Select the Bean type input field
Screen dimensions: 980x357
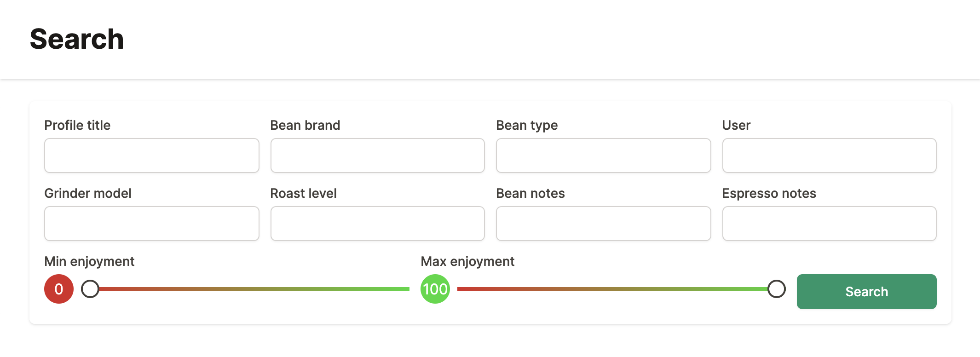[x=603, y=155]
